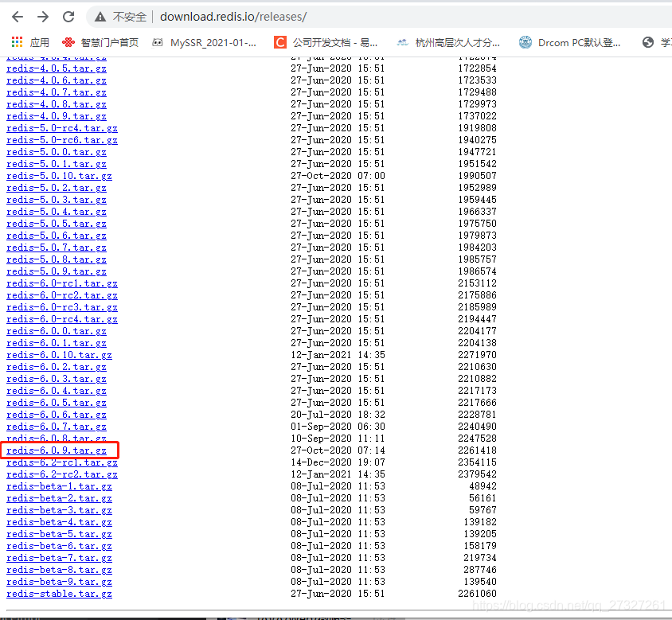Click redis-6.0-rc2.tar.gz link
Viewport: 672px width, 620px height.
tap(62, 295)
